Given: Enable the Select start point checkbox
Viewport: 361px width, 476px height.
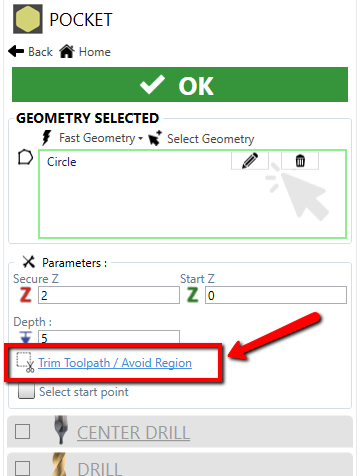Looking at the screenshot, I should coord(26,391).
